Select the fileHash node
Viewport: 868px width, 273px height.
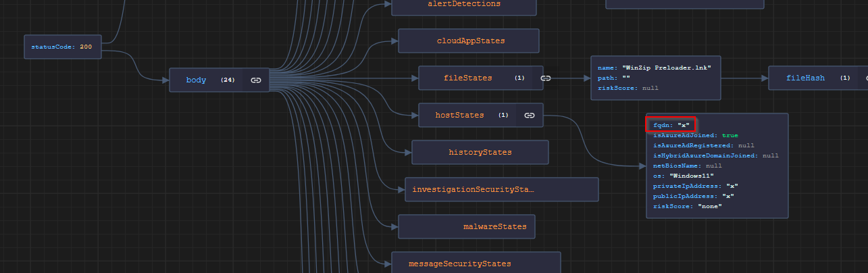[x=805, y=78]
